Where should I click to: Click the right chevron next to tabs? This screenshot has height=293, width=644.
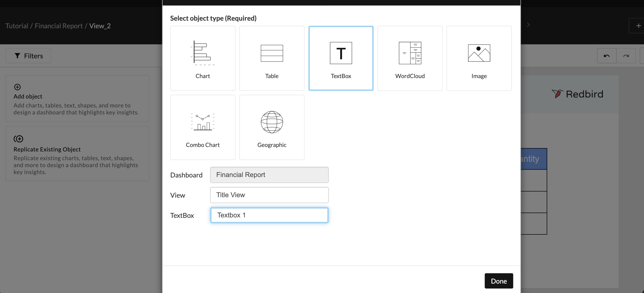(x=528, y=25)
